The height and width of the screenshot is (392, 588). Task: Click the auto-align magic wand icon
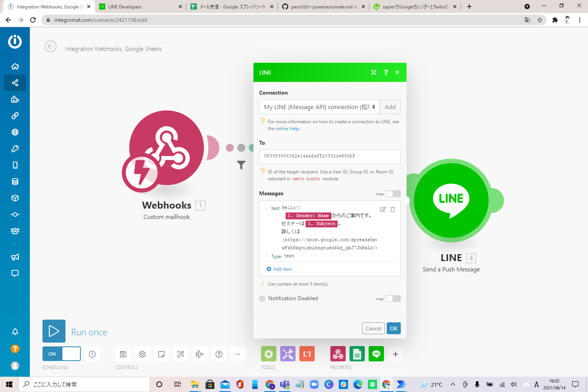[181, 354]
